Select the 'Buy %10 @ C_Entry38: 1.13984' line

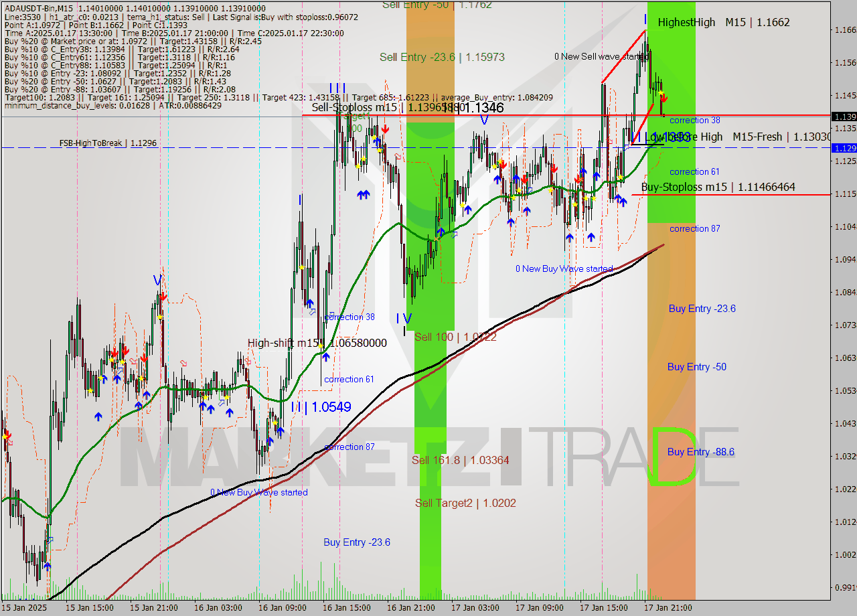tap(122, 50)
